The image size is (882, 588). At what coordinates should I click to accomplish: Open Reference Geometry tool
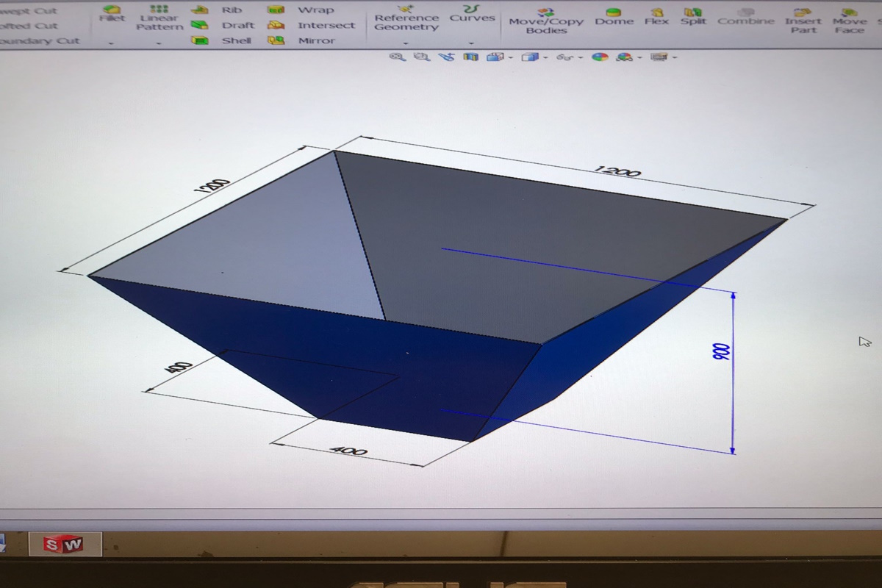(x=406, y=18)
